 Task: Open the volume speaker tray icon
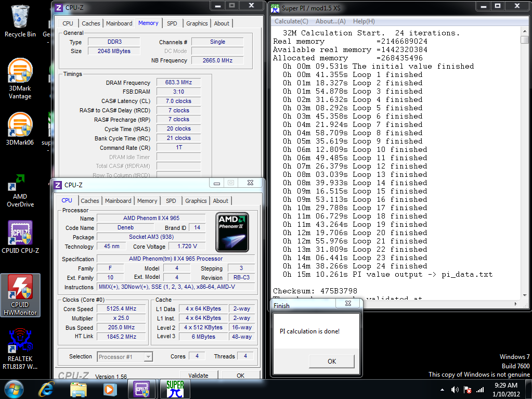pyautogui.click(x=455, y=390)
